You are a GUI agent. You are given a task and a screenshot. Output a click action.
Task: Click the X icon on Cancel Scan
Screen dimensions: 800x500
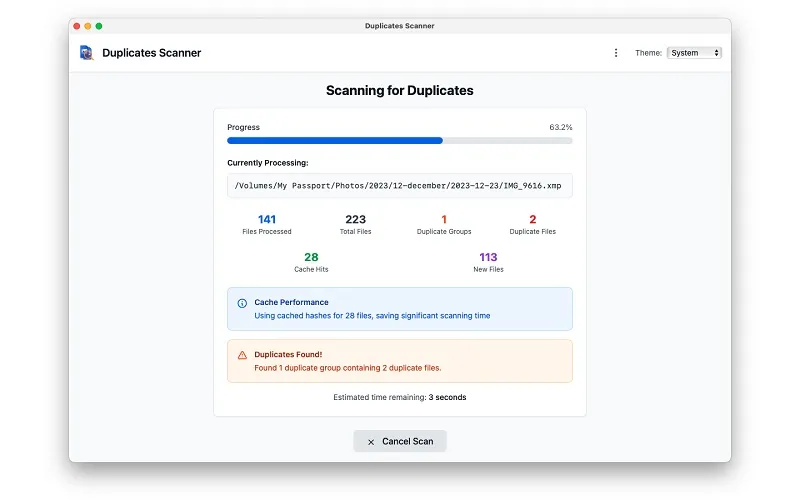tap(371, 442)
